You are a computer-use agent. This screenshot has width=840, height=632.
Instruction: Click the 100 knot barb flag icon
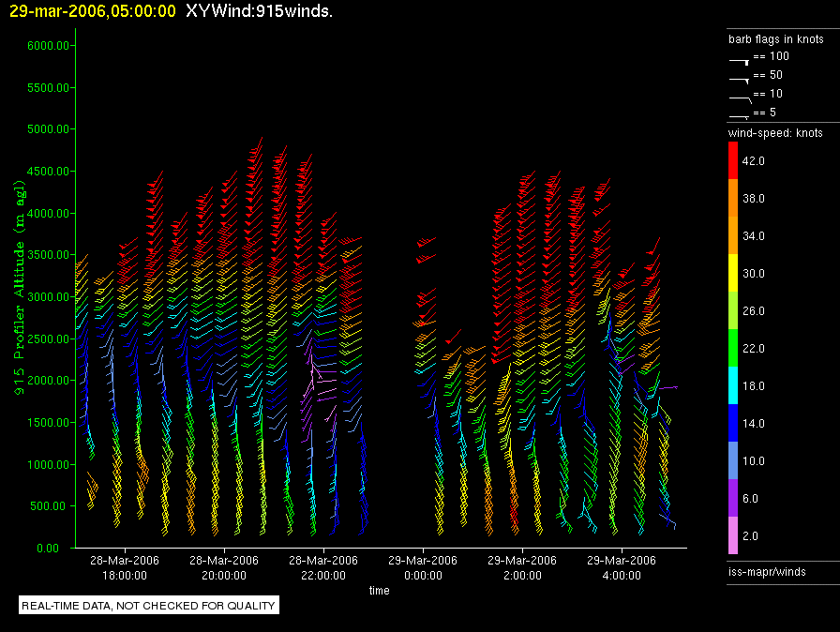click(739, 62)
